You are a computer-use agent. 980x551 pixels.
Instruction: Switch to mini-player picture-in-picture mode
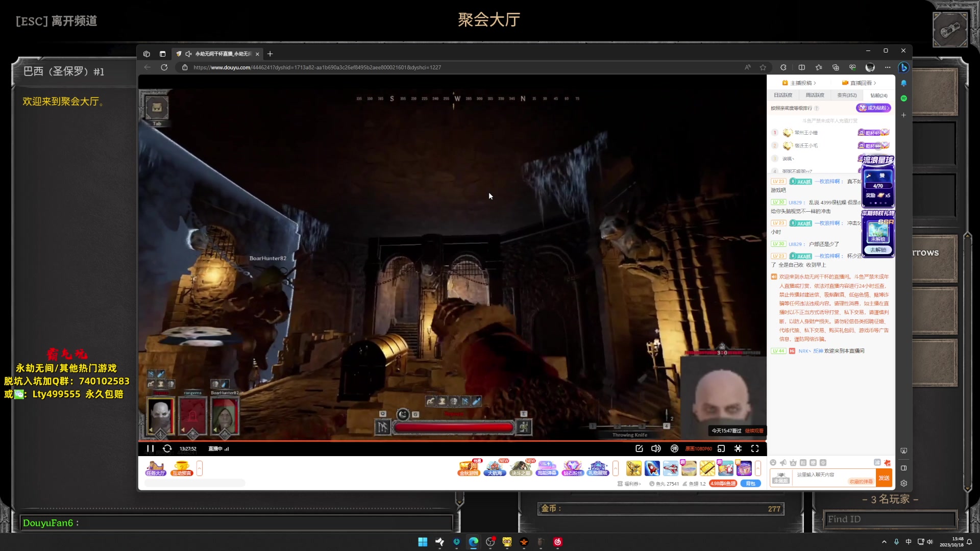click(x=721, y=448)
